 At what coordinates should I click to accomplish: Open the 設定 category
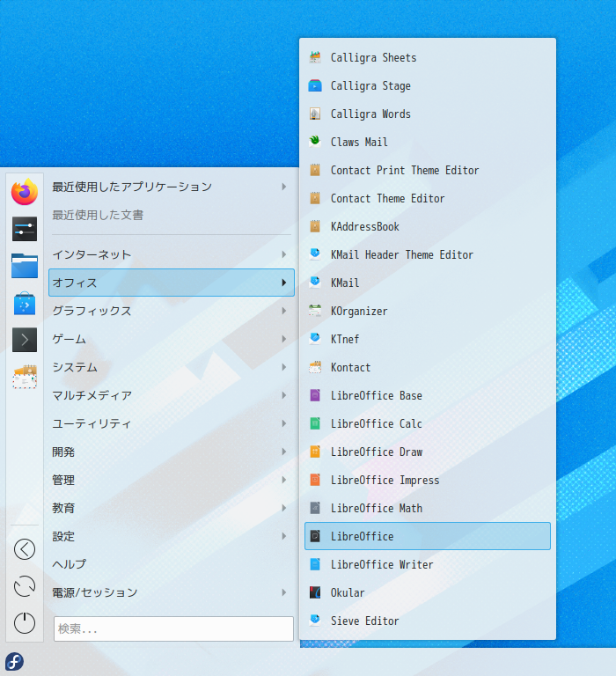pyautogui.click(x=172, y=536)
